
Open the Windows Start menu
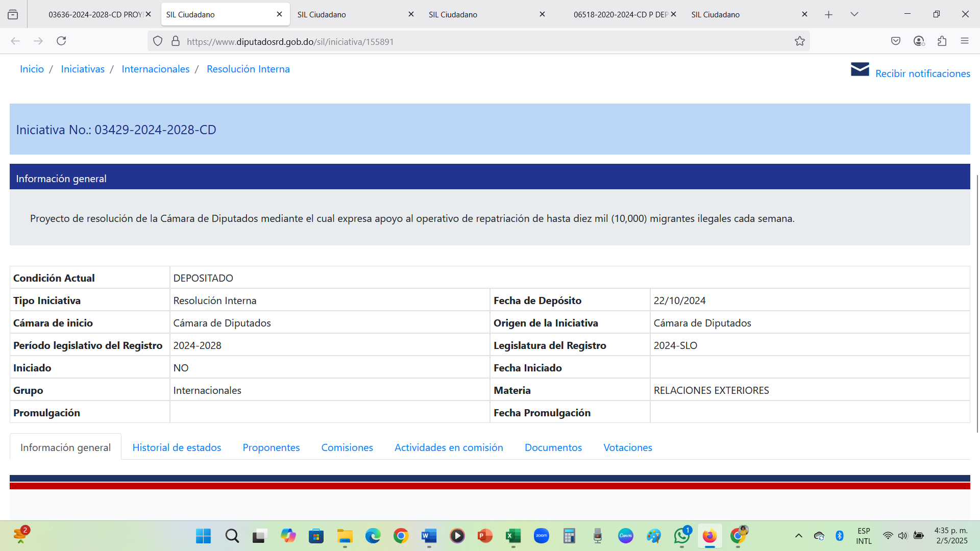[x=203, y=536]
